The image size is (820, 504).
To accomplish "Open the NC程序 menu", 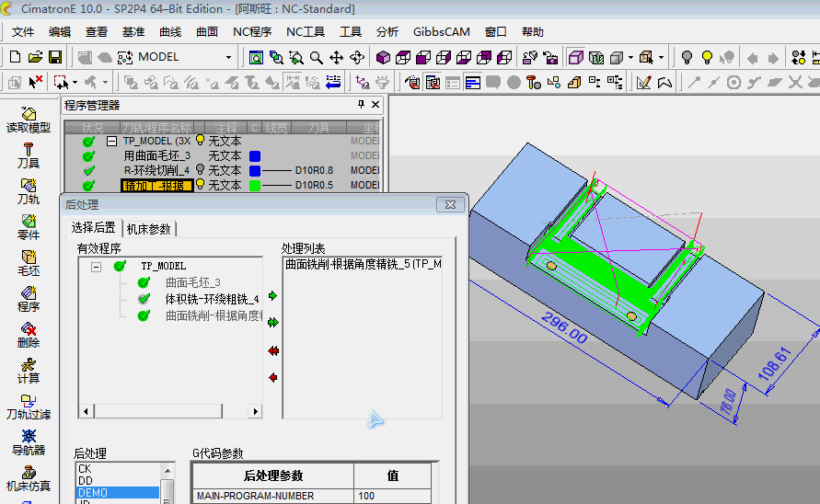I will tap(252, 32).
